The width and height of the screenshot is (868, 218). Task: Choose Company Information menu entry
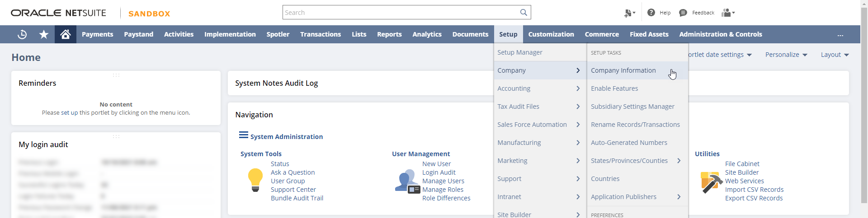pyautogui.click(x=623, y=70)
